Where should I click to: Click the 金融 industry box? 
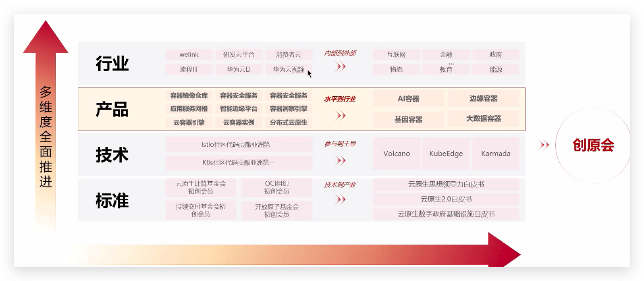[446, 55]
